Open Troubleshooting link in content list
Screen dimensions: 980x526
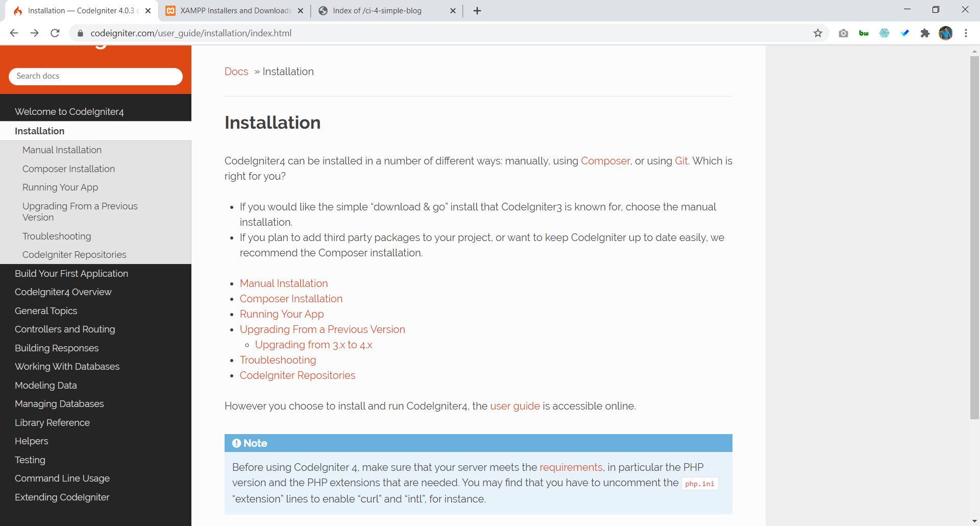click(278, 360)
